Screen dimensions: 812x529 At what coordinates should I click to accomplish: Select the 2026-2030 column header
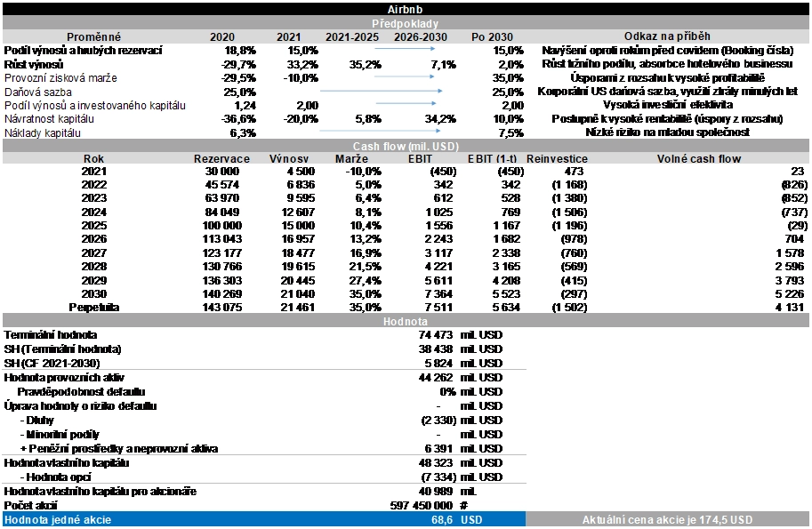[421, 36]
